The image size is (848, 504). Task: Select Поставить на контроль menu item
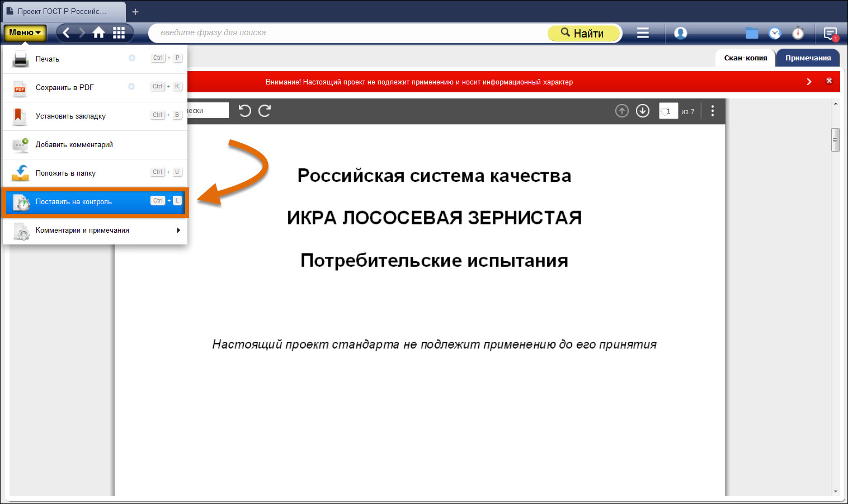[x=95, y=202]
